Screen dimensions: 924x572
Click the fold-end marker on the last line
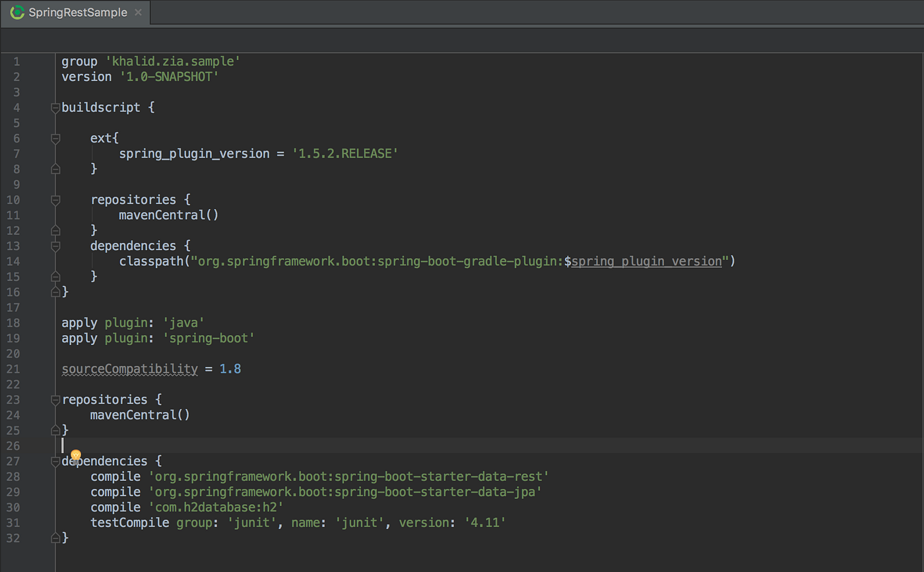coord(55,538)
